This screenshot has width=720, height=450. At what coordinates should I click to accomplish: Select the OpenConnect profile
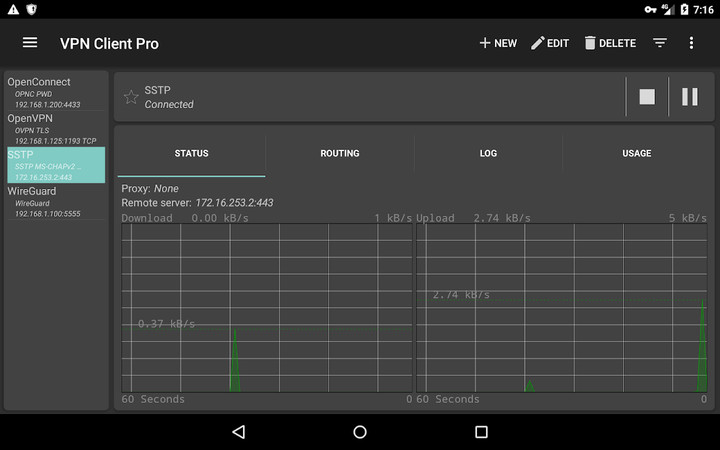(x=56, y=93)
